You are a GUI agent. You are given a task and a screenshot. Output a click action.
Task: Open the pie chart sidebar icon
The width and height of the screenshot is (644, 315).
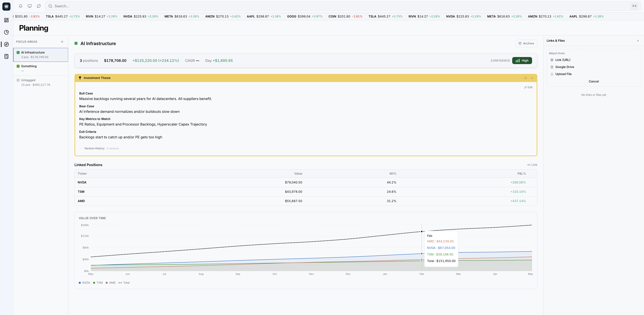coord(7,32)
